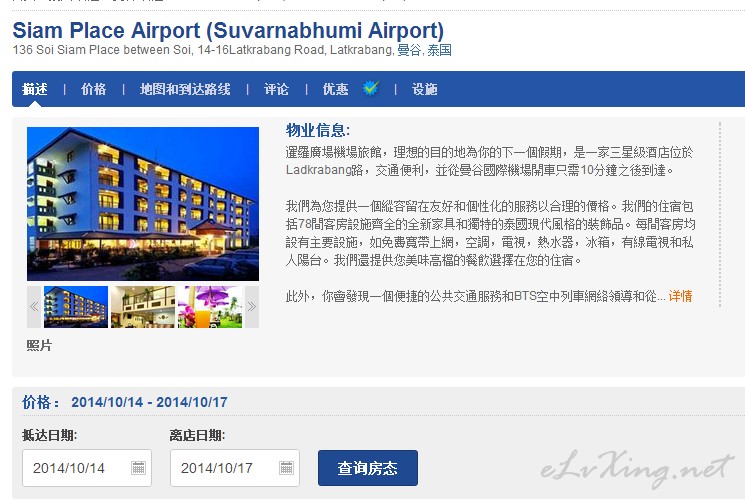
Task: Click the 查询房态 button
Action: point(368,468)
